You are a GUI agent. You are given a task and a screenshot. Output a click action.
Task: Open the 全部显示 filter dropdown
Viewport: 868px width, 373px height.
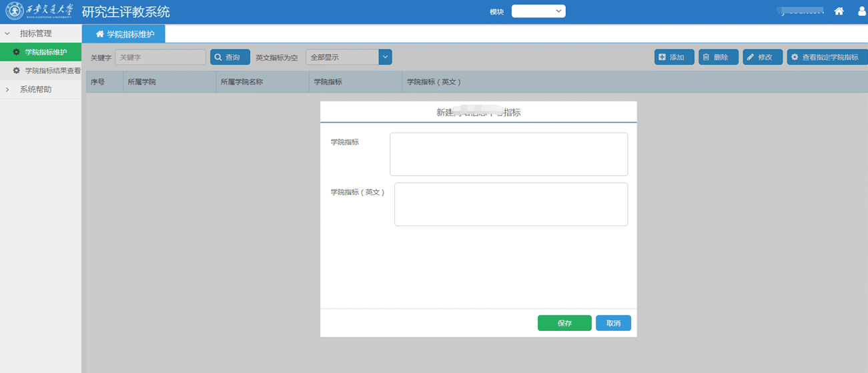(x=348, y=57)
